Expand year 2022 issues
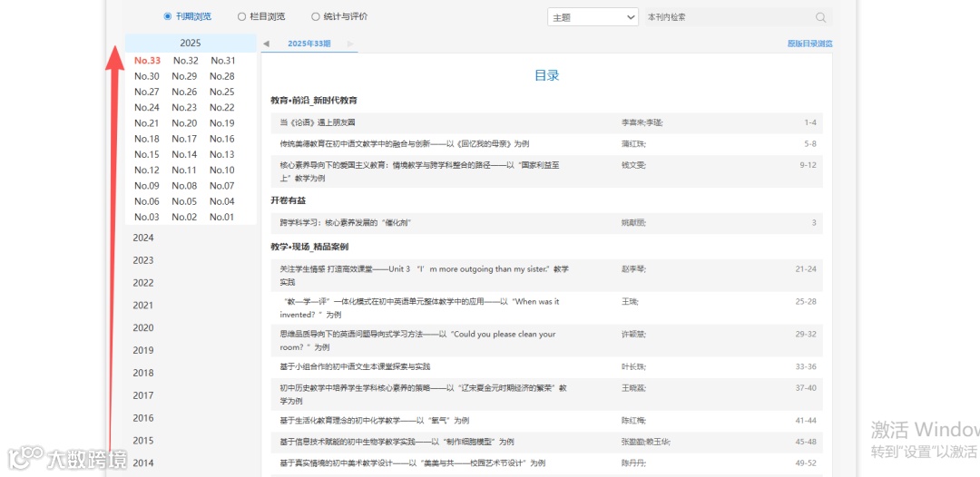This screenshot has height=477, width=980. [x=143, y=283]
